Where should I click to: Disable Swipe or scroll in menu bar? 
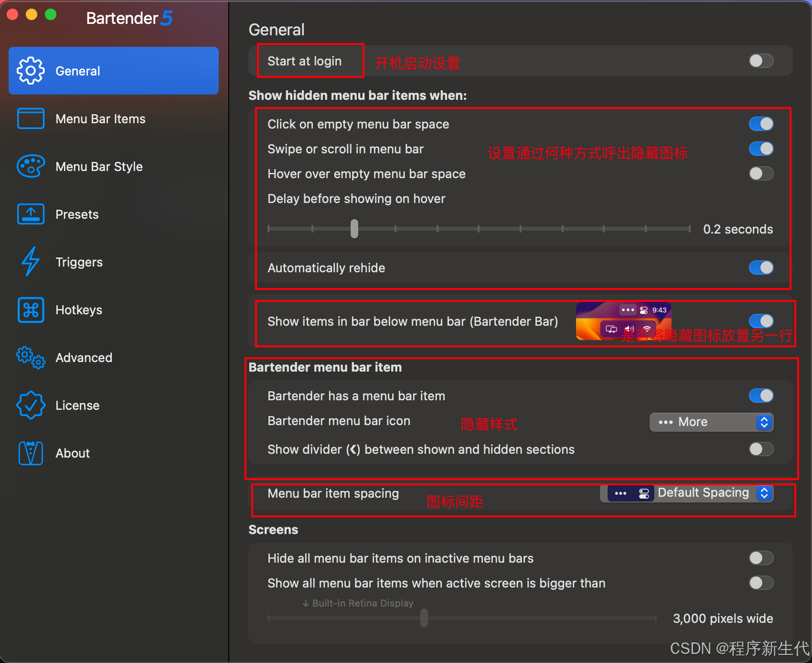[761, 149]
